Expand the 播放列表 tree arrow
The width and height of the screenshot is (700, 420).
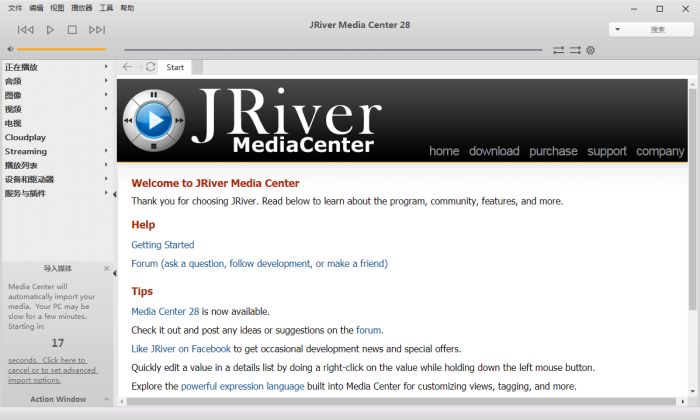[106, 165]
